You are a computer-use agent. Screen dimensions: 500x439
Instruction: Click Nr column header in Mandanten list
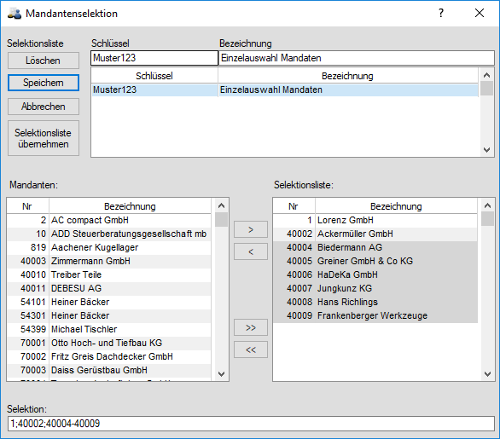tap(28, 206)
